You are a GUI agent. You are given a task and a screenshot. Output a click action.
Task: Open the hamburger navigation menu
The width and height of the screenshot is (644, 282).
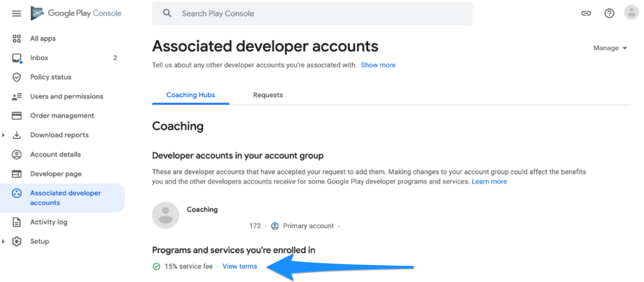point(17,13)
